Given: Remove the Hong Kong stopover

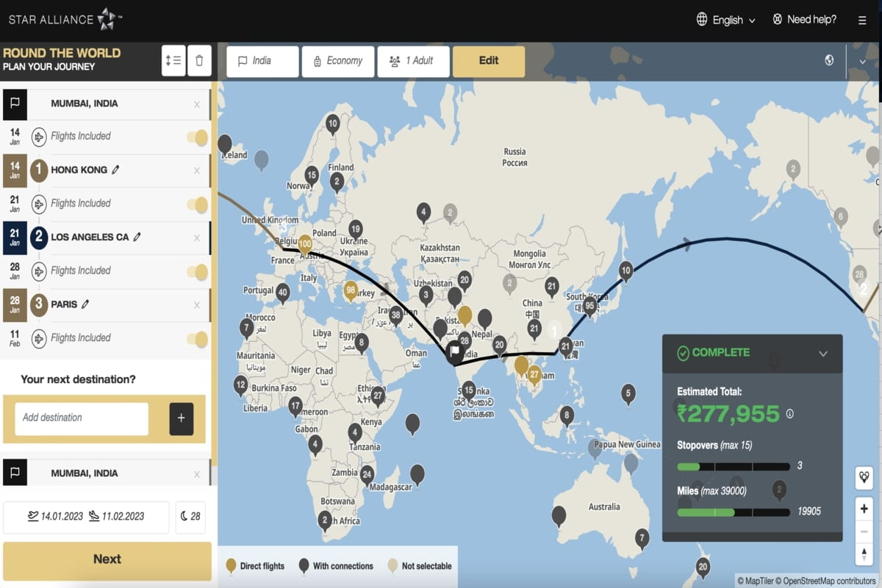Looking at the screenshot, I should 196,171.
